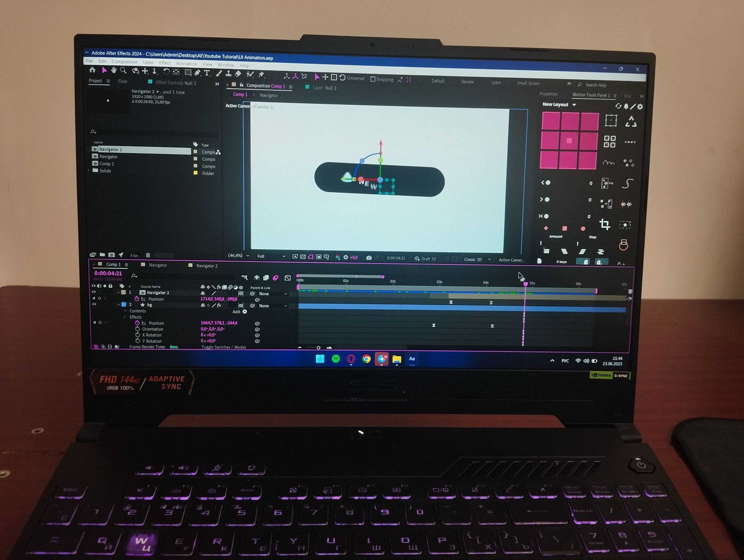This screenshot has height=560, width=744.
Task: Select the Roto Brush tool
Action: point(250,74)
